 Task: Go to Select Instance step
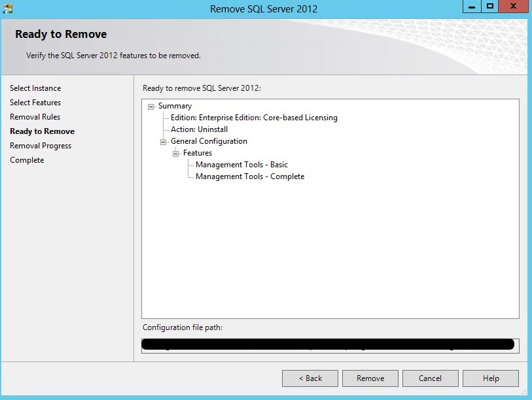click(x=35, y=88)
